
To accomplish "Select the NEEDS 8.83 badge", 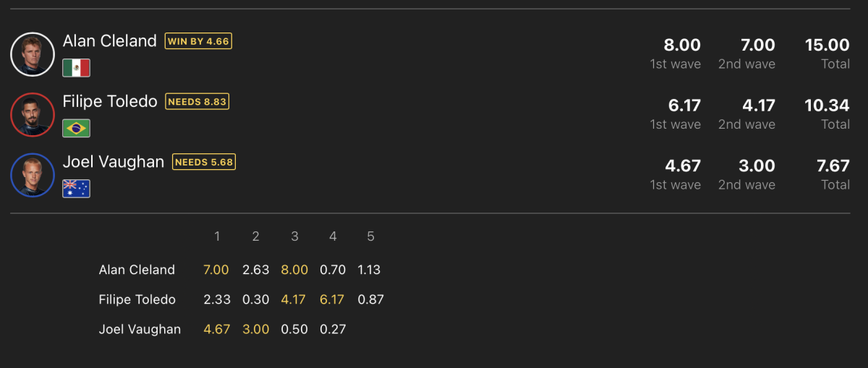I will 197,102.
